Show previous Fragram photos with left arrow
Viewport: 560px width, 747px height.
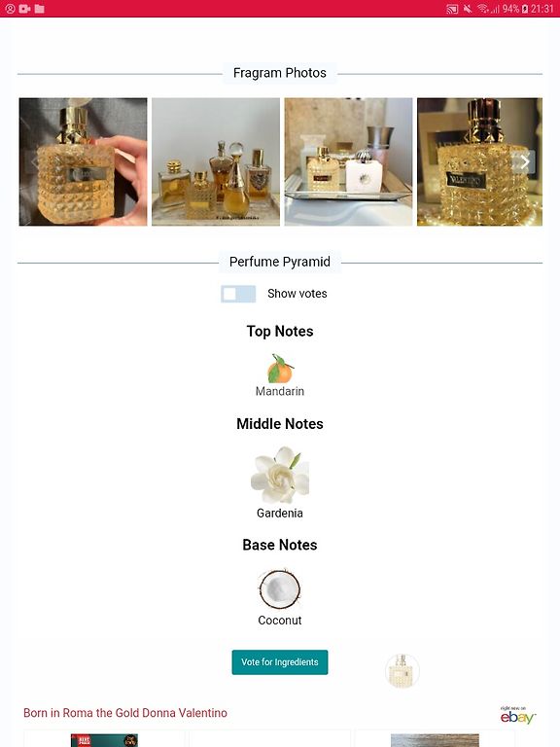(x=34, y=162)
